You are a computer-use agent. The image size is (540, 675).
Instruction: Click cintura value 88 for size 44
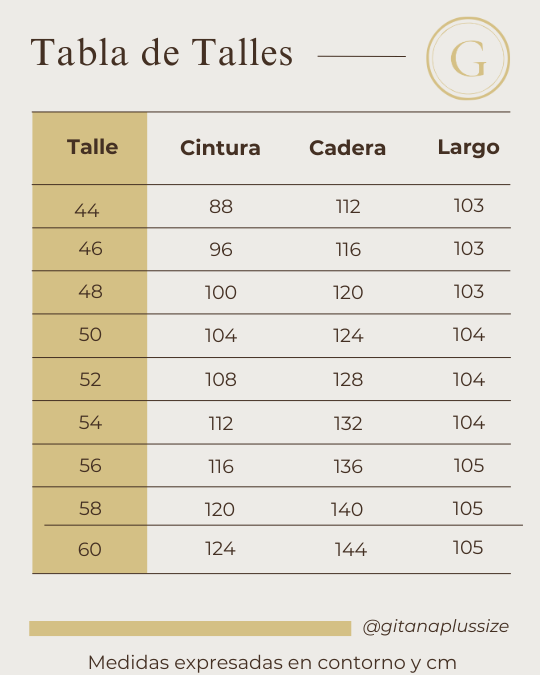point(221,207)
